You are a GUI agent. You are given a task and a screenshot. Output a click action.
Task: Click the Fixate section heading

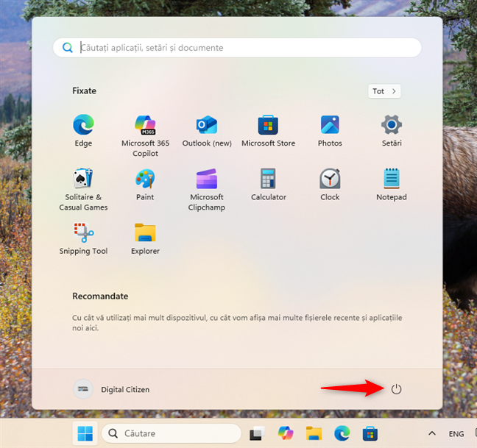coord(84,91)
